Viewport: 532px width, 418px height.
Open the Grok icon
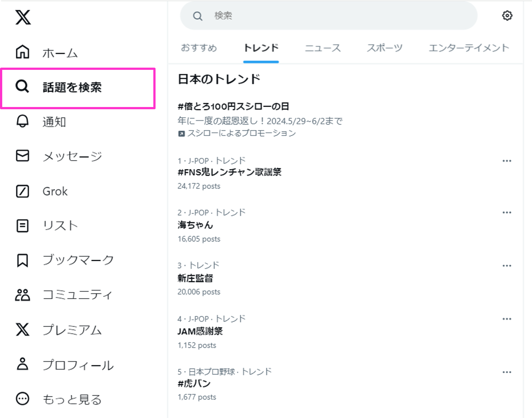22,191
